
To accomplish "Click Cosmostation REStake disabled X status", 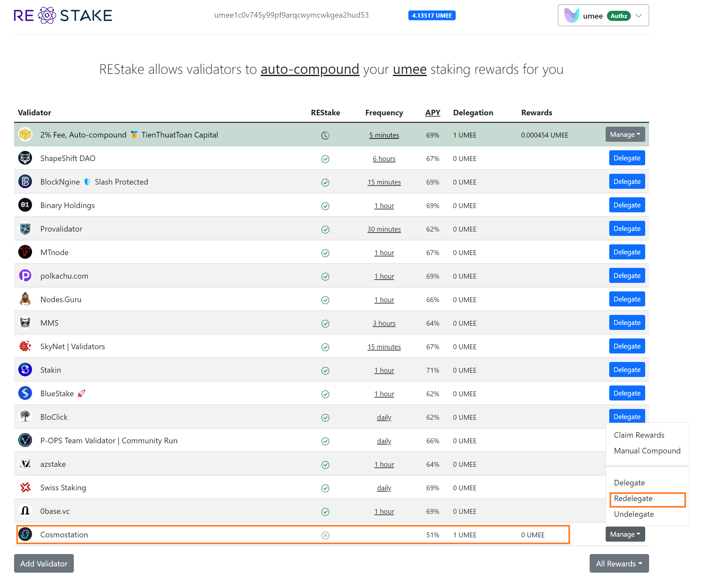I will (x=325, y=535).
